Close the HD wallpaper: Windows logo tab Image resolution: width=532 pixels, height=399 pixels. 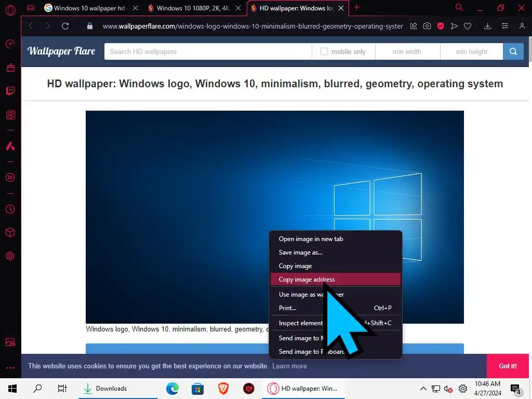click(341, 8)
